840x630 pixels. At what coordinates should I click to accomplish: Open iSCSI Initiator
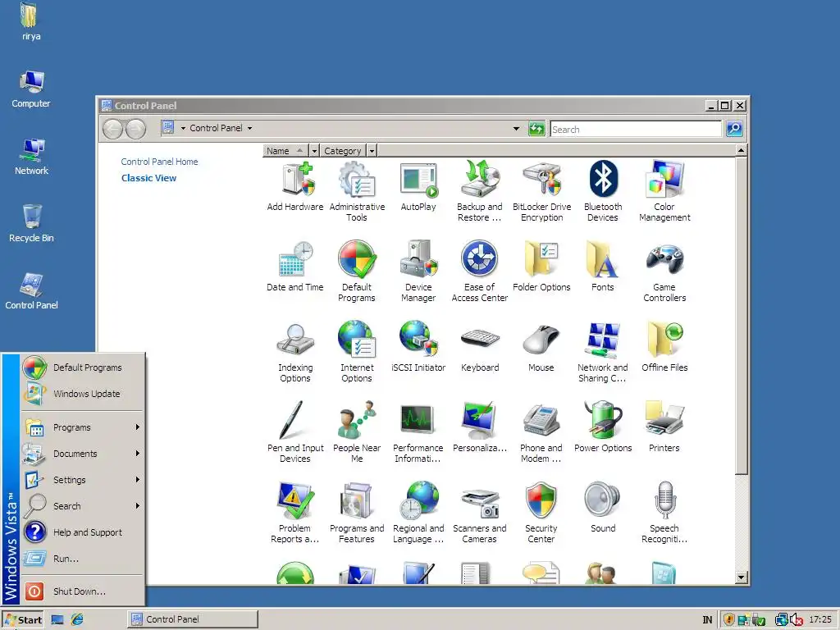418,347
